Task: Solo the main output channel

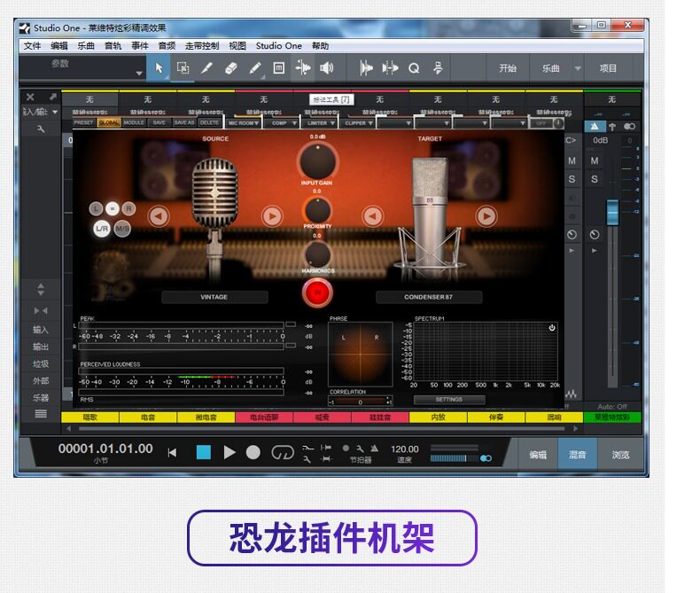Action: [x=595, y=179]
